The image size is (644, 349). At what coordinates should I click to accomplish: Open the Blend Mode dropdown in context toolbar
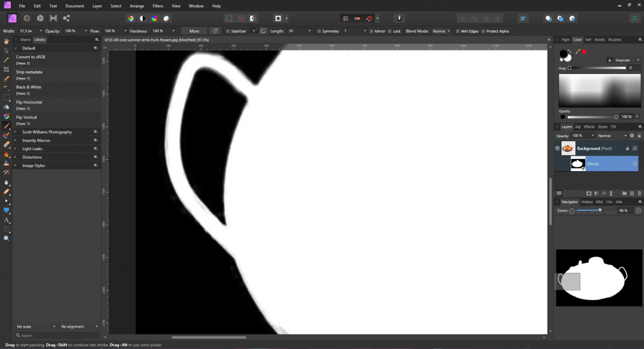tap(441, 31)
